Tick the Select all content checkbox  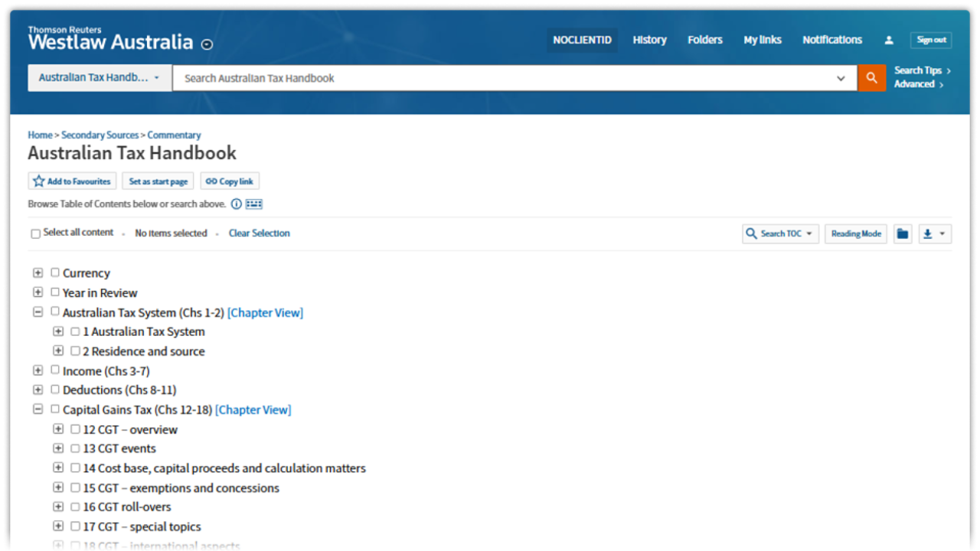tap(35, 234)
